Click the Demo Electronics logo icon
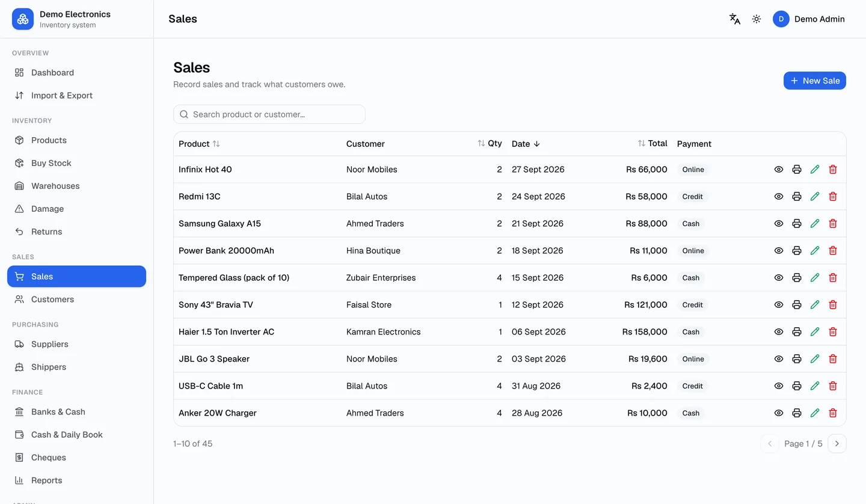This screenshot has height=504, width=866. [23, 19]
